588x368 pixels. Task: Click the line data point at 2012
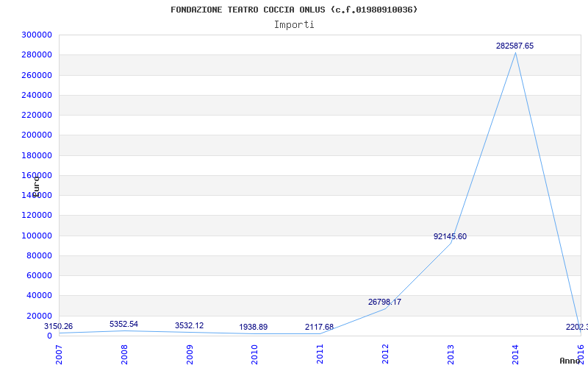[x=385, y=308]
